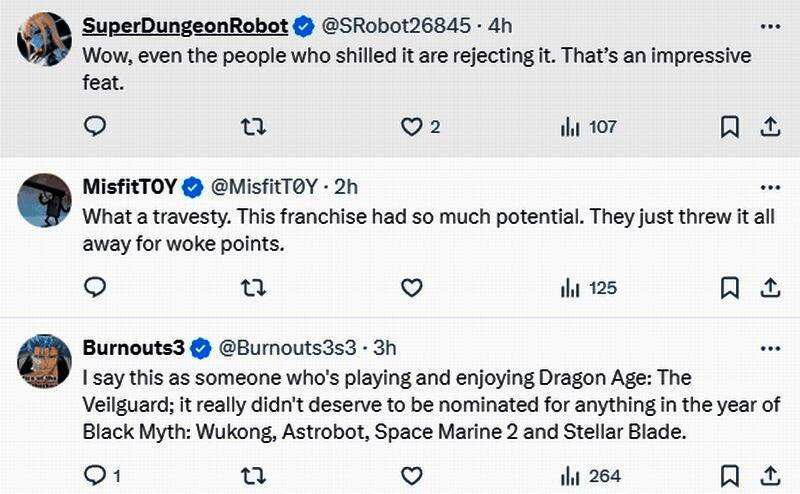
Task: Reply to Burnouts3's Dragon Age tweet
Action: point(95,475)
